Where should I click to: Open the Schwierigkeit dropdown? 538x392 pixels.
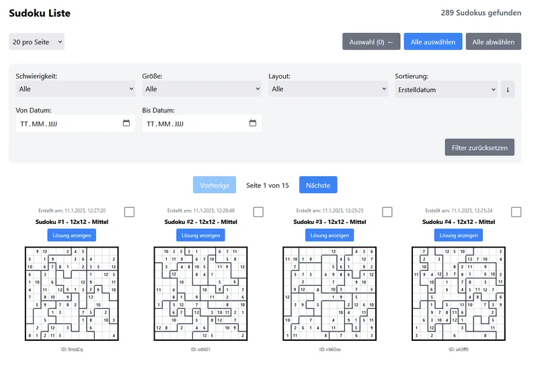click(75, 88)
